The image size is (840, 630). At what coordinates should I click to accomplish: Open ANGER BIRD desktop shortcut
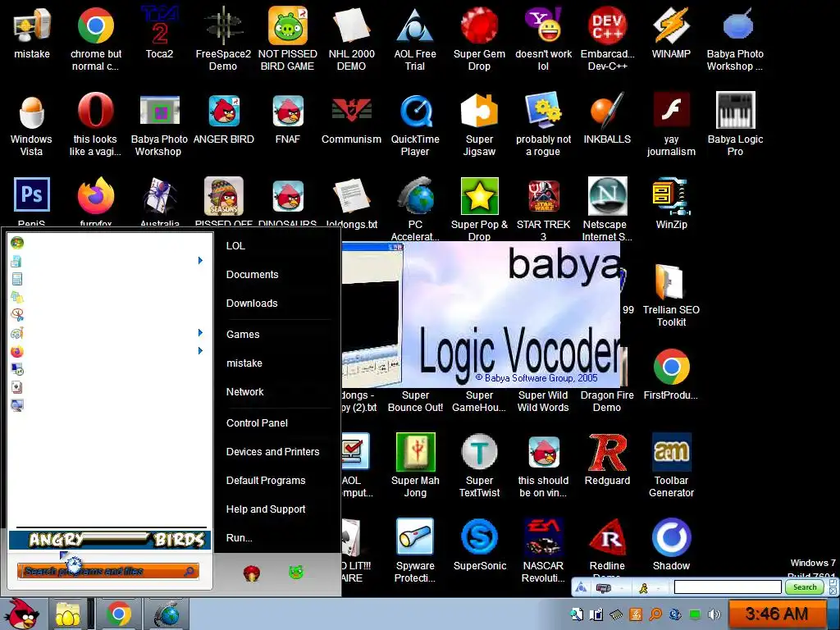pos(224,111)
